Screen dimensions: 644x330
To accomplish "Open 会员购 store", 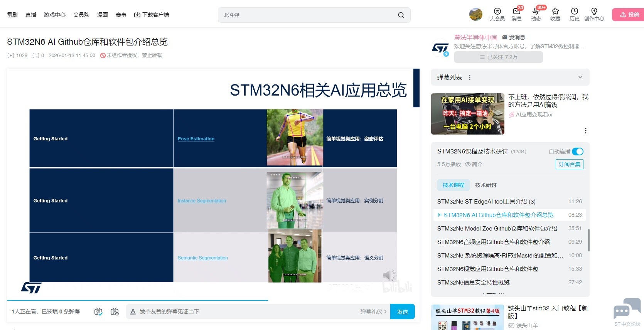I will tap(81, 15).
